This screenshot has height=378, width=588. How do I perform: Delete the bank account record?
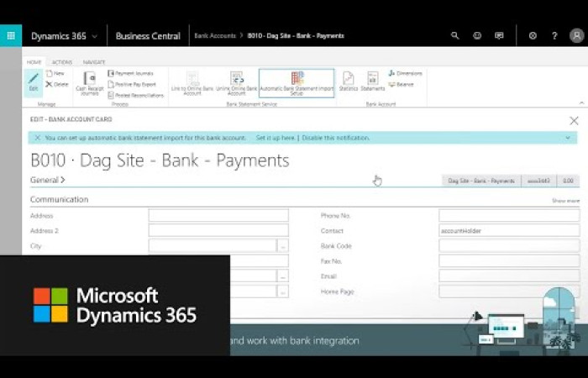tap(57, 84)
